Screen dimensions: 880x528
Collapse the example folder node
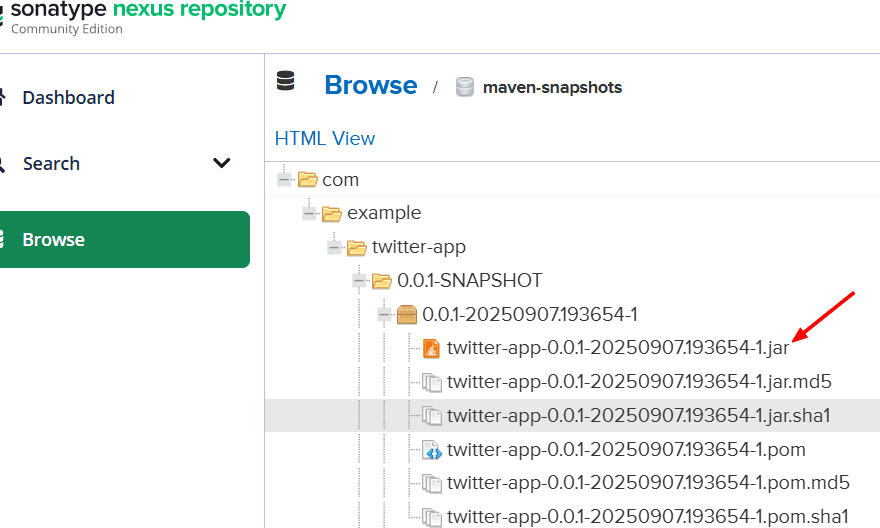click(309, 213)
